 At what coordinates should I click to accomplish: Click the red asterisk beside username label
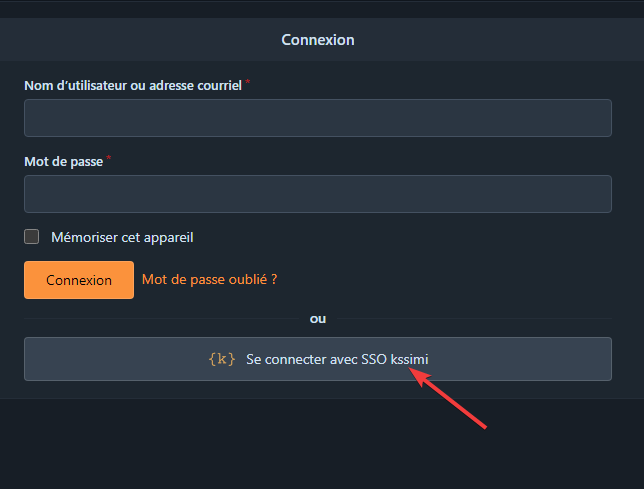[x=248, y=82]
